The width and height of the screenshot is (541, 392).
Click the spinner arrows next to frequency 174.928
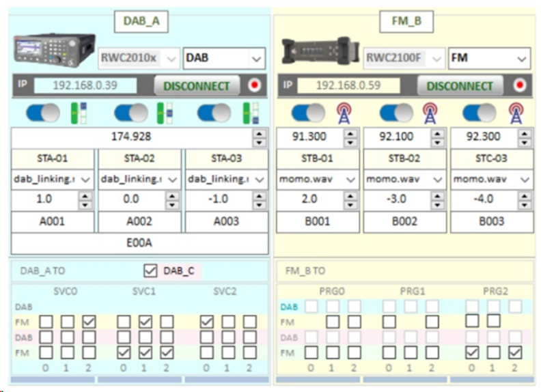coord(260,137)
